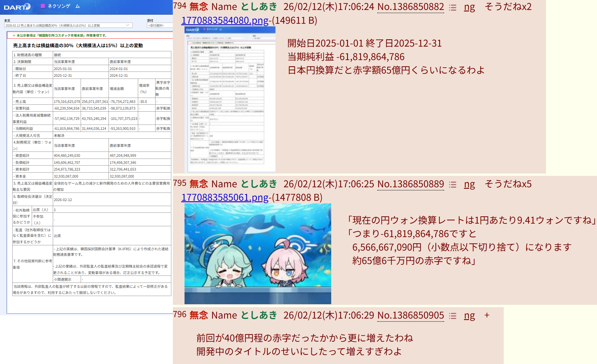597x364 pixels.
Task: Click post number No.1386850905
Action: 410,315
